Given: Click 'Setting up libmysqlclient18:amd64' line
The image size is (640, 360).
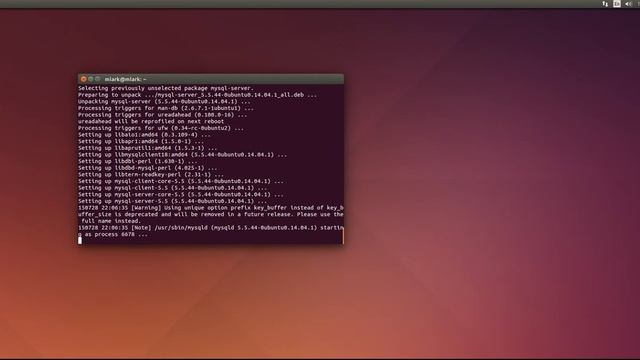Looking at the screenshot, I should [x=182, y=155].
